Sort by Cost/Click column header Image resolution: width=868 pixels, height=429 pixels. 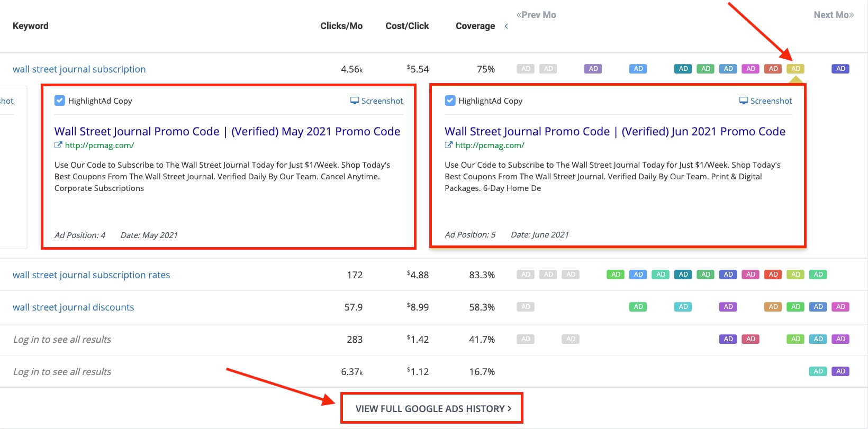coord(407,26)
